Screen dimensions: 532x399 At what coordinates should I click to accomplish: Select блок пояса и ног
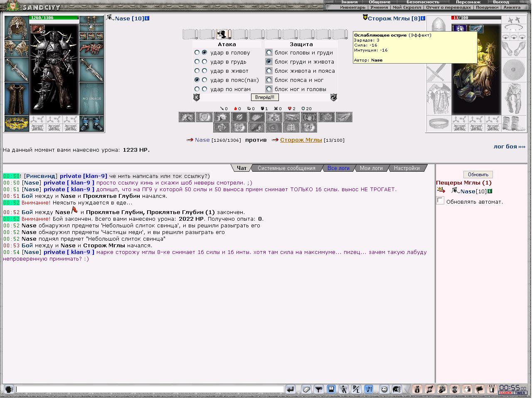269,80
